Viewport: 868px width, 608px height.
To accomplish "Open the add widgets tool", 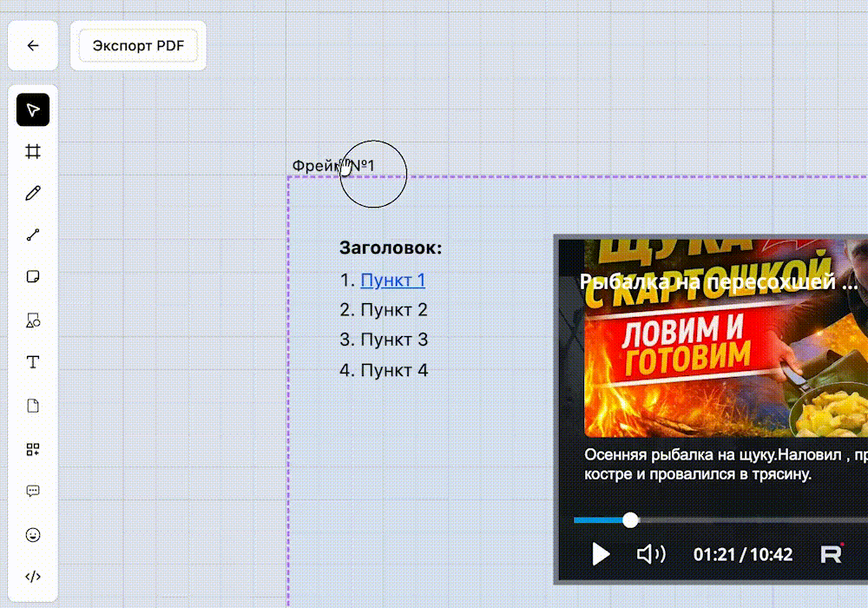I will [33, 449].
